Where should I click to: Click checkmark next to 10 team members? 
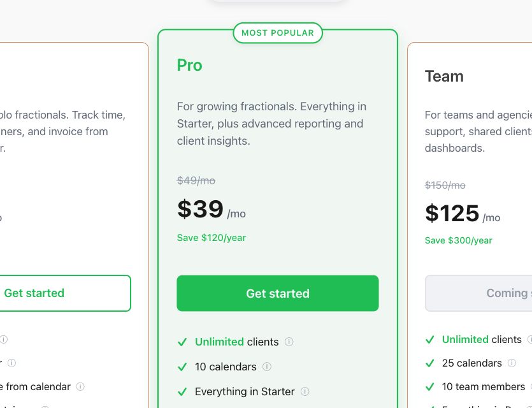pos(430,386)
